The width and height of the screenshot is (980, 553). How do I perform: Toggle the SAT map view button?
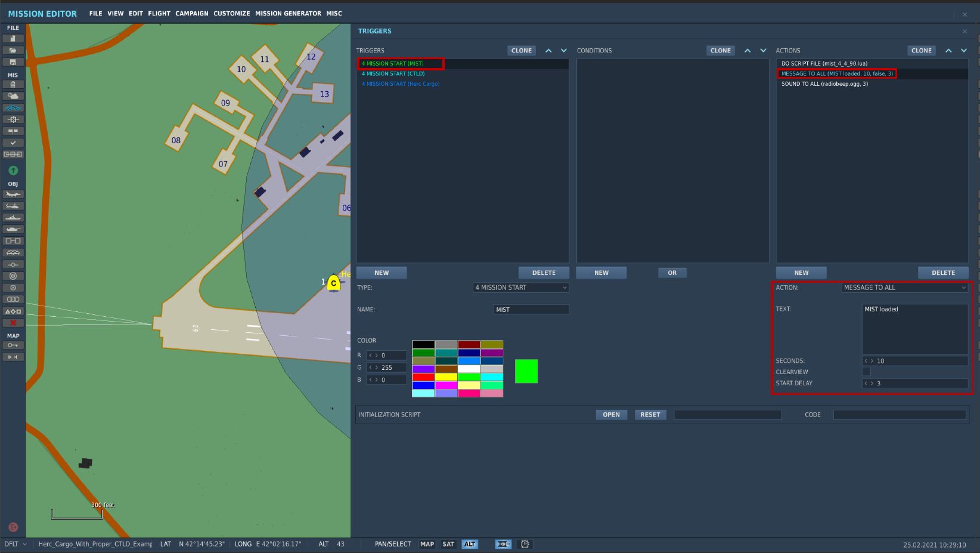point(448,544)
